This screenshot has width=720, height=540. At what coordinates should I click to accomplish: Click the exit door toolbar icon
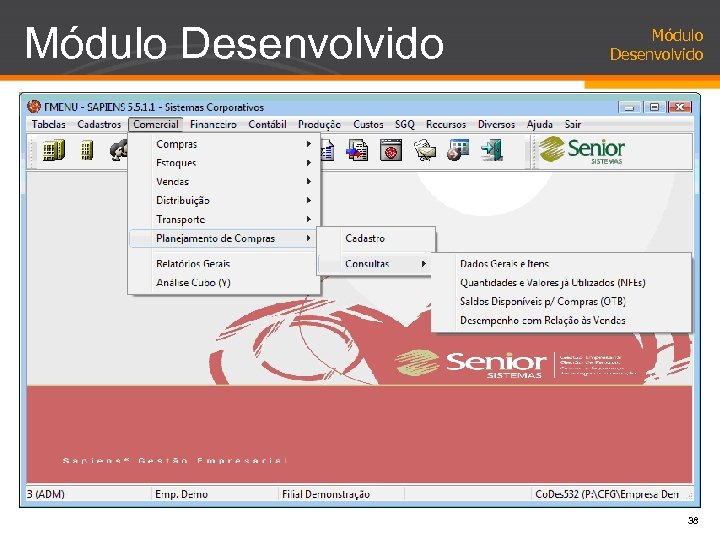[x=492, y=150]
